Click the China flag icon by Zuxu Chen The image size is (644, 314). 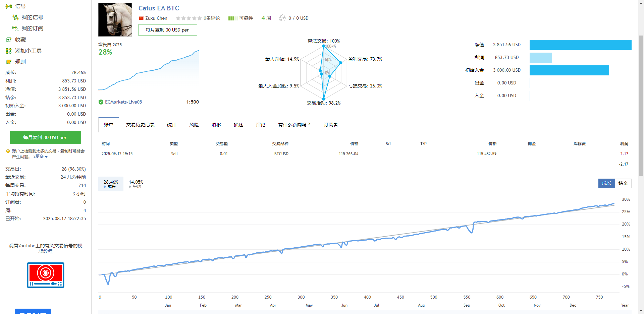tap(141, 18)
